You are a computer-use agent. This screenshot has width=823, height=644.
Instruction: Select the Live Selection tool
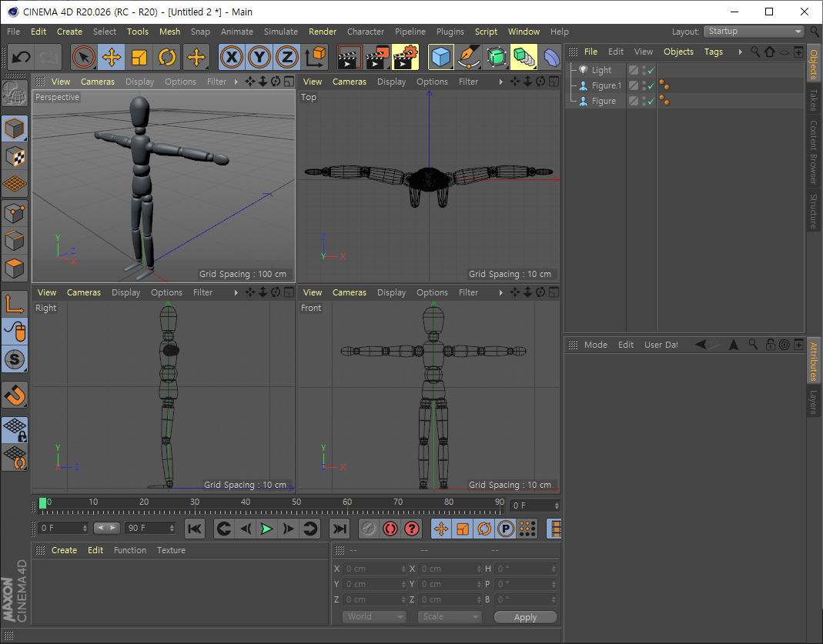[x=83, y=57]
